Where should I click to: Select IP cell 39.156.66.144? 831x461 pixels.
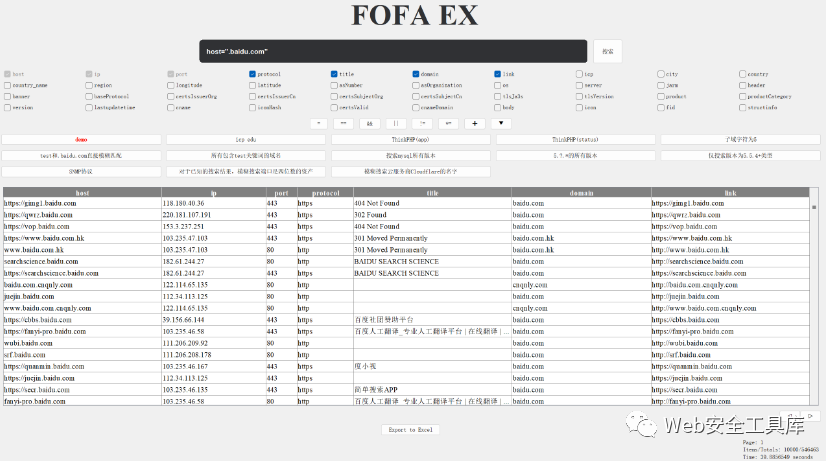(x=214, y=320)
